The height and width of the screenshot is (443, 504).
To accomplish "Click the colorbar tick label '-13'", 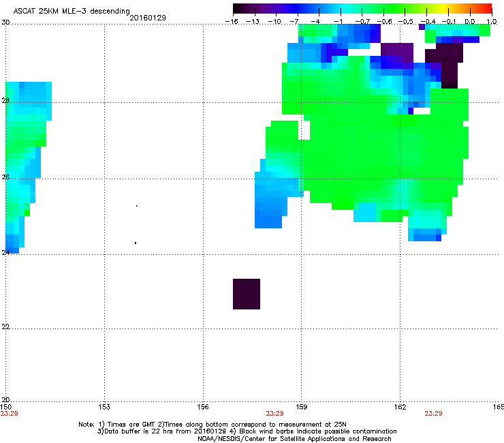I will [253, 22].
